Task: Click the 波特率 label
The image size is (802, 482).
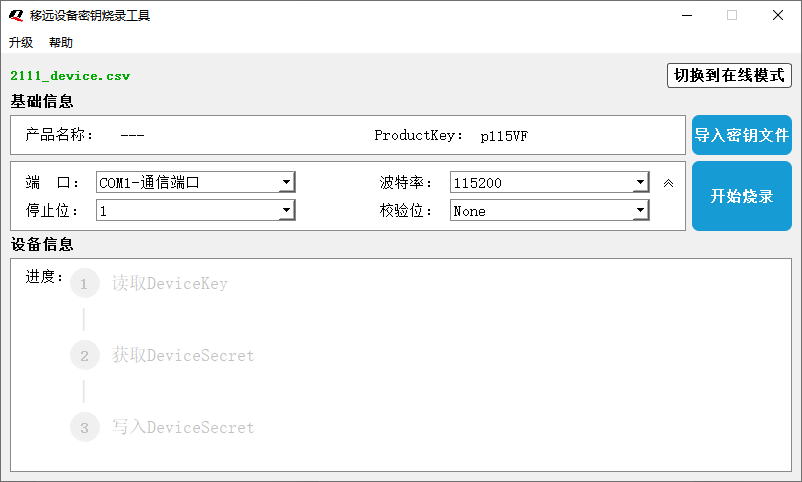Action: 406,183
